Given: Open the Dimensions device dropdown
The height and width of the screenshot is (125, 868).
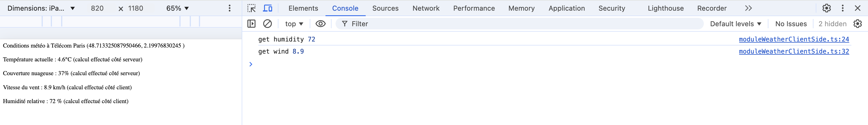Looking at the screenshot, I should tap(41, 8).
